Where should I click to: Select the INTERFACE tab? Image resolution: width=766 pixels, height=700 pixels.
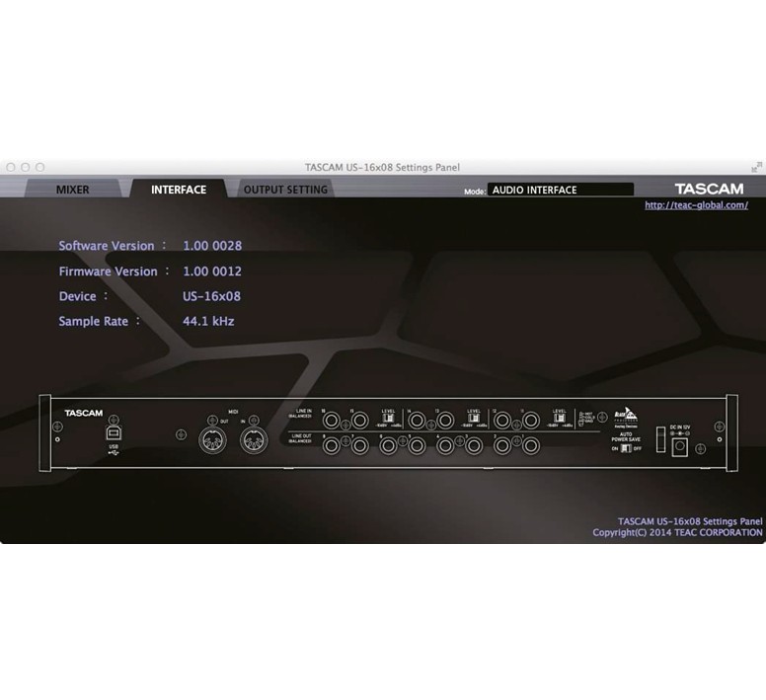(x=179, y=190)
